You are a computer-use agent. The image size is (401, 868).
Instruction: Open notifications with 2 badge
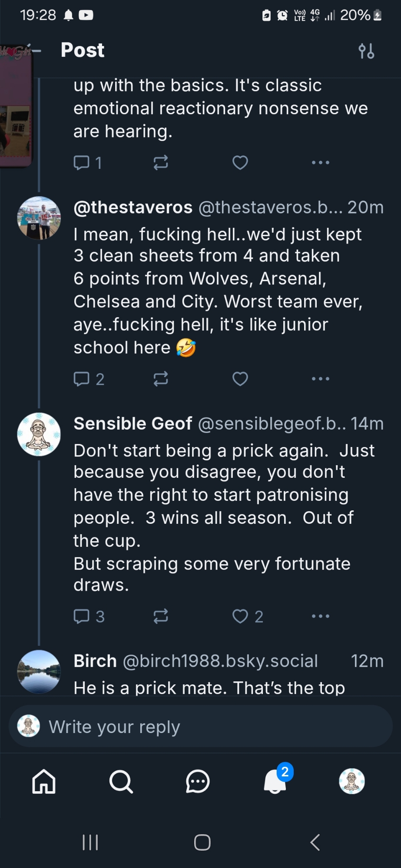pyautogui.click(x=275, y=782)
